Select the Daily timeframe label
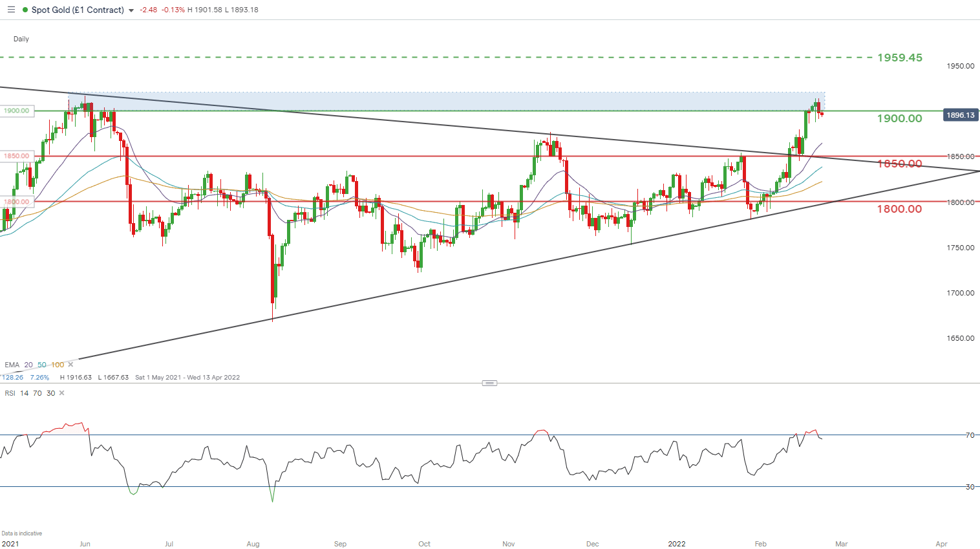Screen dimensions: 980x549 (21, 39)
